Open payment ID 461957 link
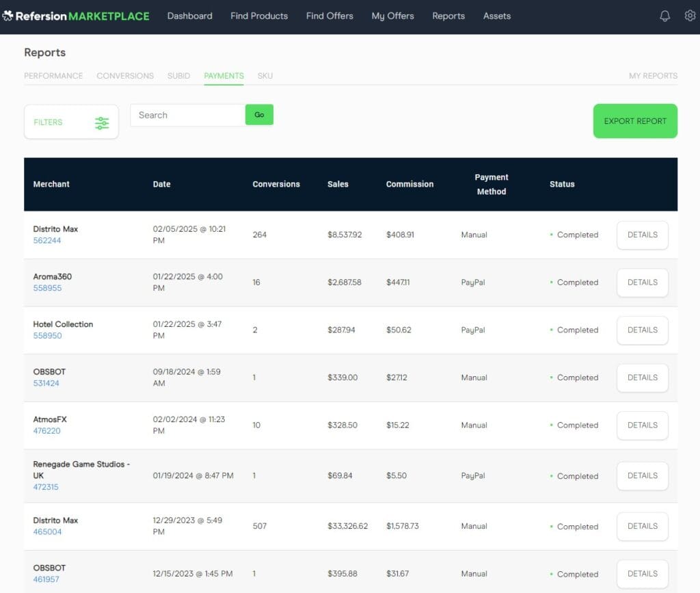The width and height of the screenshot is (700, 593). pyautogui.click(x=46, y=579)
